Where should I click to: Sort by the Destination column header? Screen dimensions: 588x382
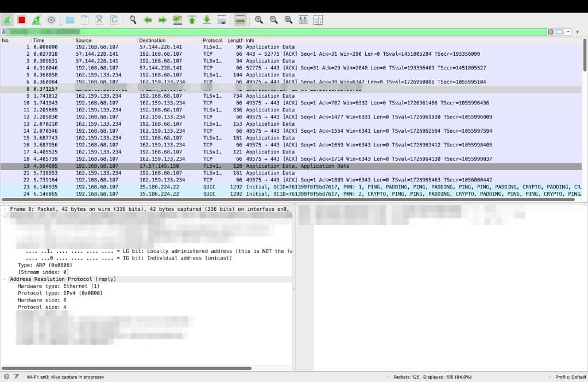coord(169,40)
